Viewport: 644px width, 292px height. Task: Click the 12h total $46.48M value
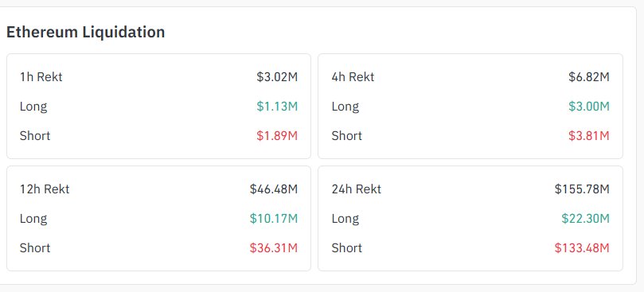pos(274,189)
